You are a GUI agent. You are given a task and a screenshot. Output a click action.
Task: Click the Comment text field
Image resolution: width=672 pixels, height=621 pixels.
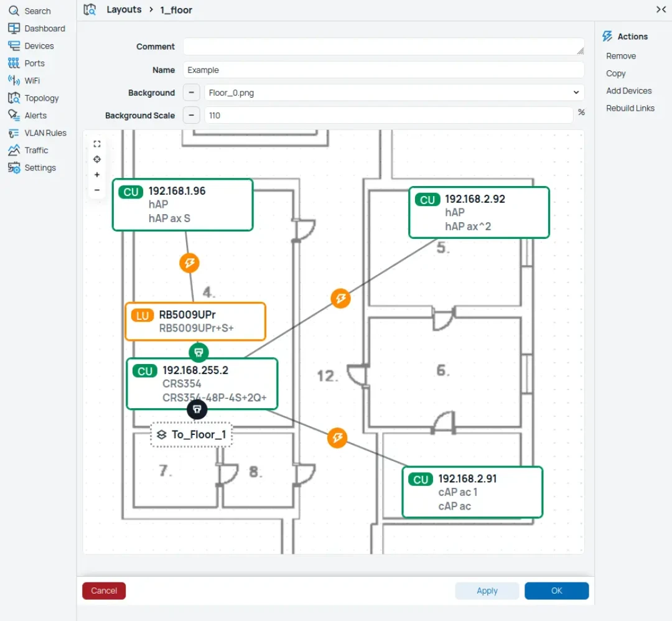pos(383,46)
